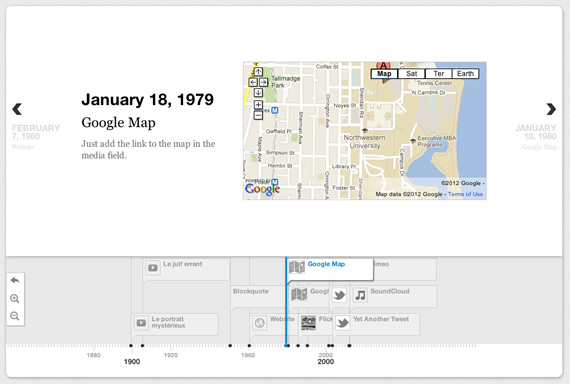Viewport: 570px width, 384px height.
Task: Switch map to Ter view
Action: (438, 74)
